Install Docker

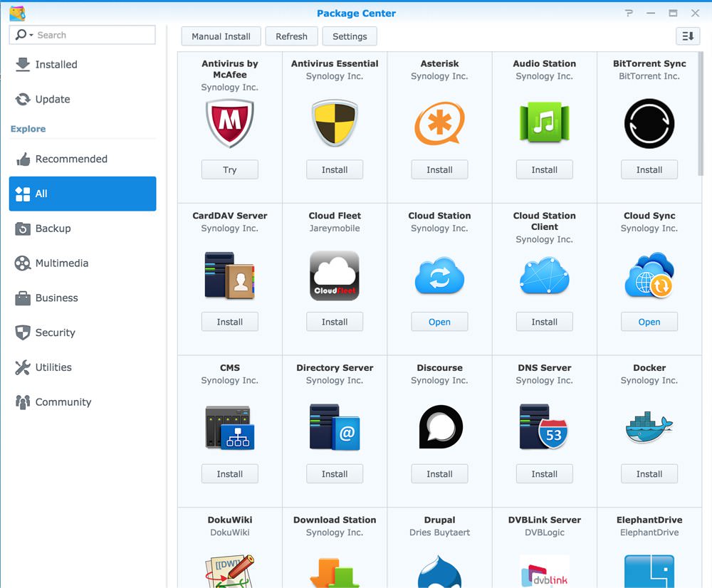tap(649, 474)
